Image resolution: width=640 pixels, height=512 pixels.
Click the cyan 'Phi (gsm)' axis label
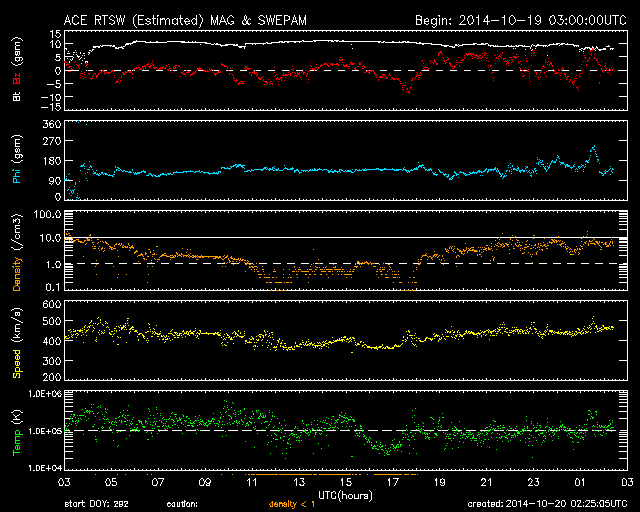17,159
